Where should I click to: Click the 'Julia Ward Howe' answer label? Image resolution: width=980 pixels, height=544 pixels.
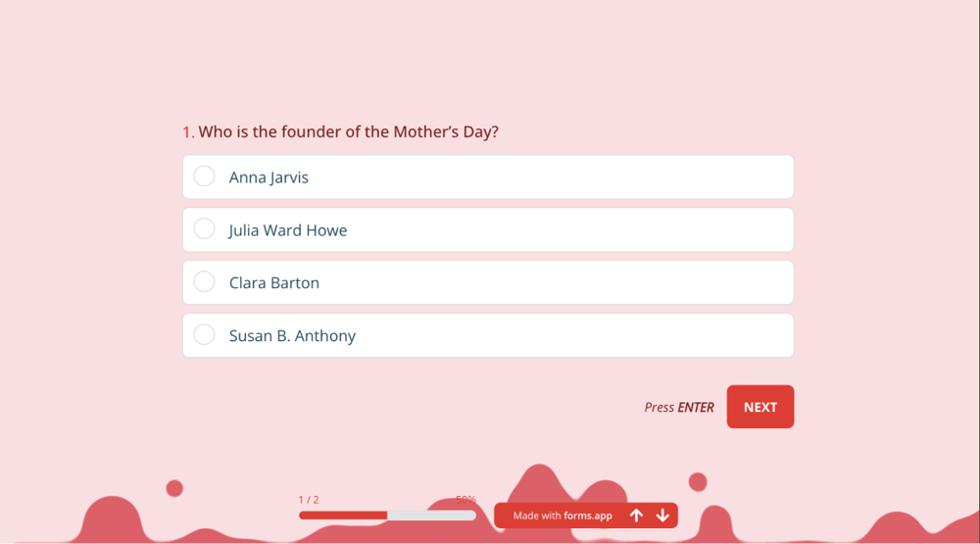[x=288, y=230]
